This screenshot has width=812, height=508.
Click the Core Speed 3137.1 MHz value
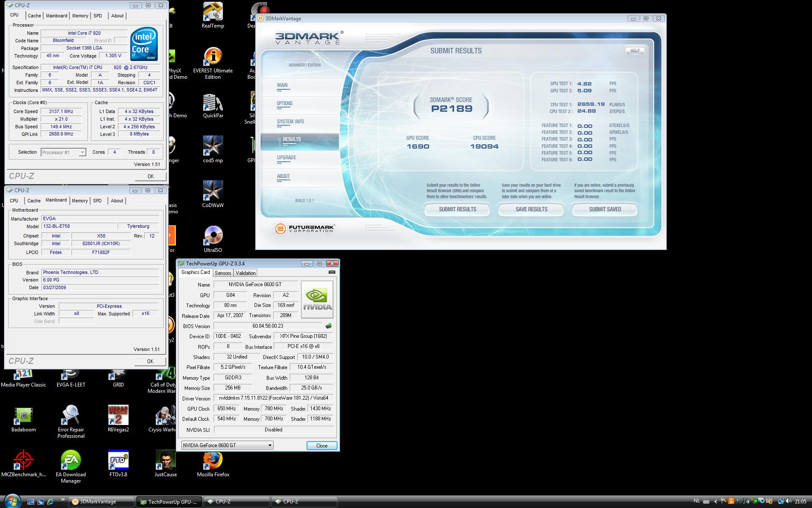pyautogui.click(x=61, y=111)
